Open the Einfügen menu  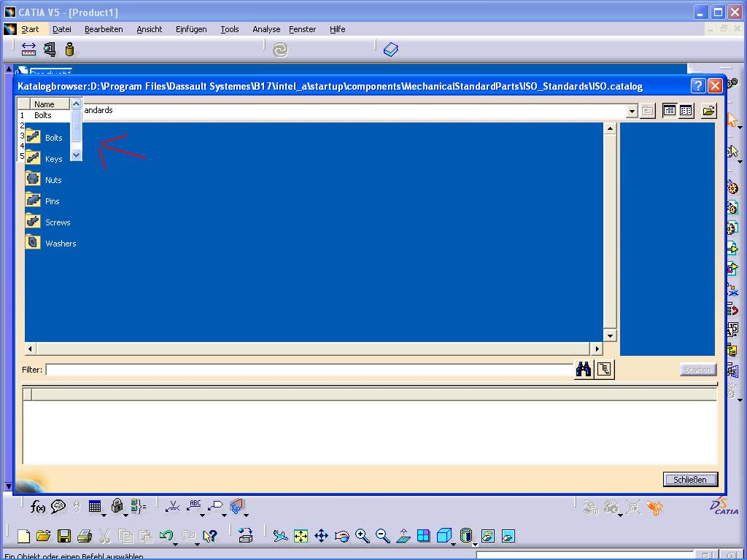191,29
